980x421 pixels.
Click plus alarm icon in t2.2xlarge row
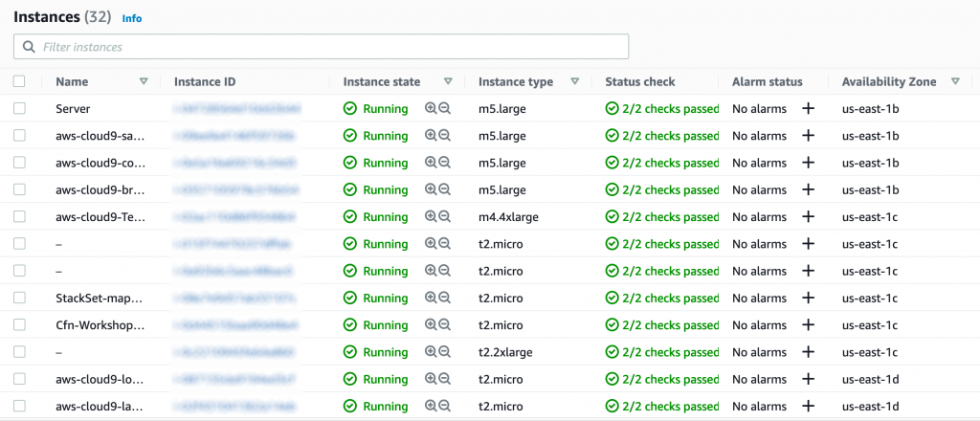[808, 352]
